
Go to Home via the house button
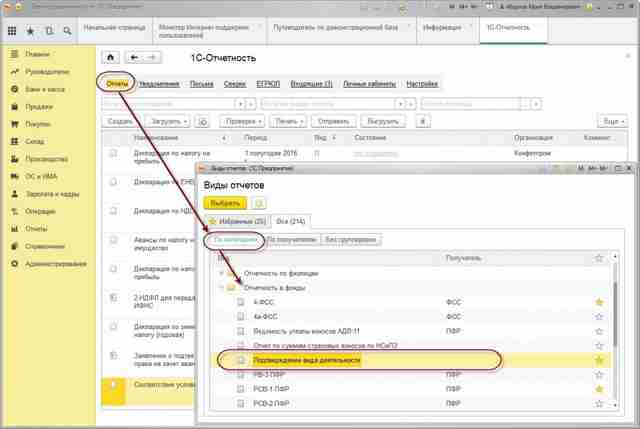[110, 58]
